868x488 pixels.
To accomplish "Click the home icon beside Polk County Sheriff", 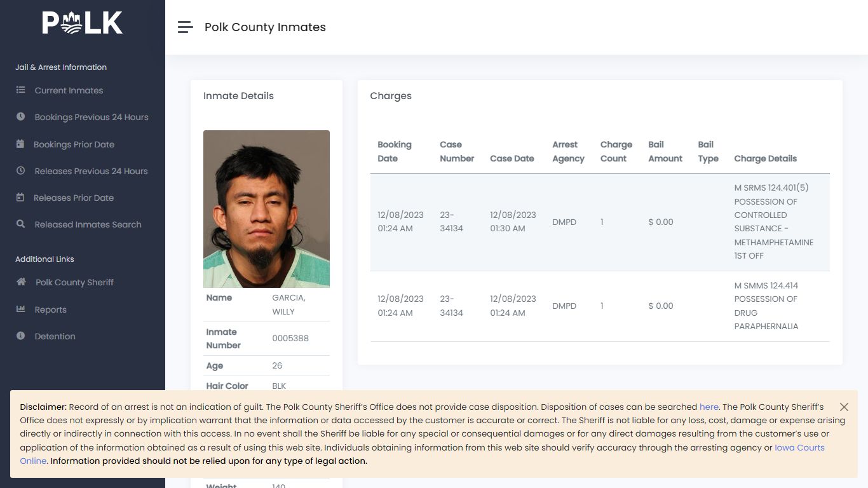I will (21, 282).
